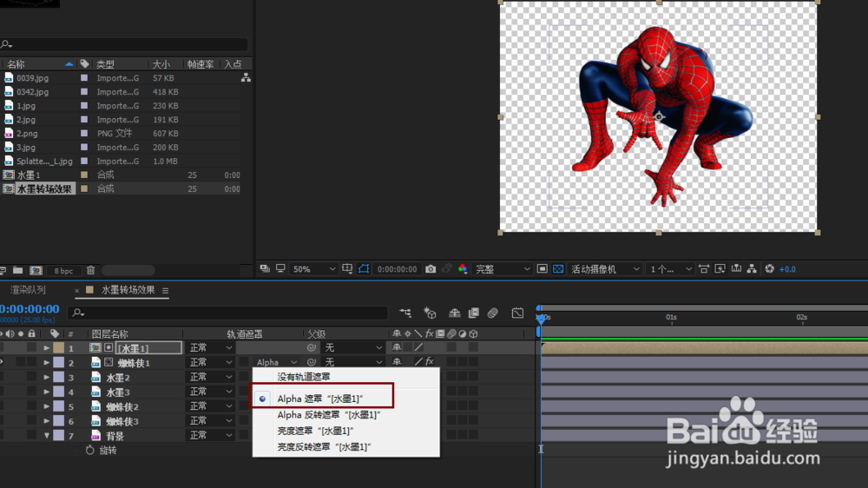This screenshot has width=868, height=488.
Task: Click the label color swatch of layer 背景
Action: 59,435
